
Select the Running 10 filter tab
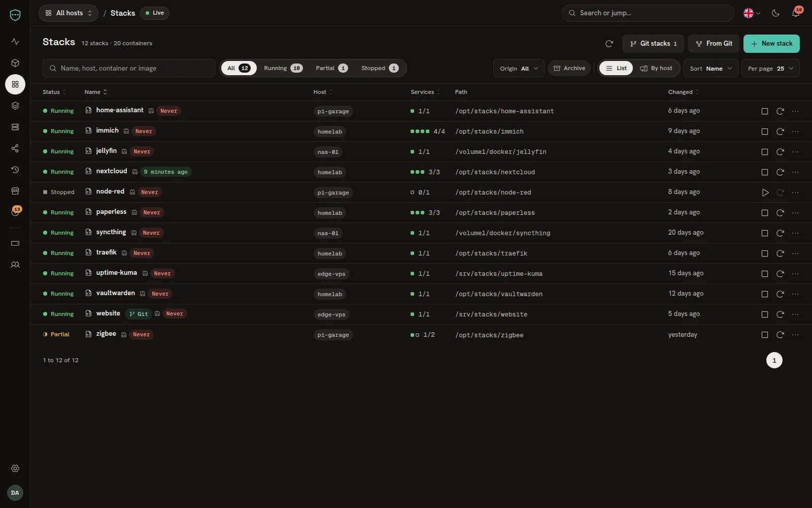pos(283,68)
